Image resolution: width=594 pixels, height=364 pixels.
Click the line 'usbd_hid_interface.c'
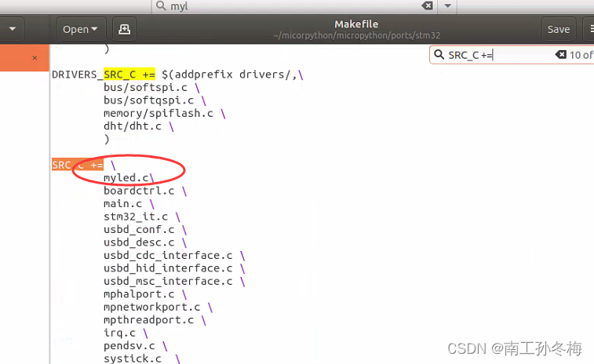coord(168,268)
